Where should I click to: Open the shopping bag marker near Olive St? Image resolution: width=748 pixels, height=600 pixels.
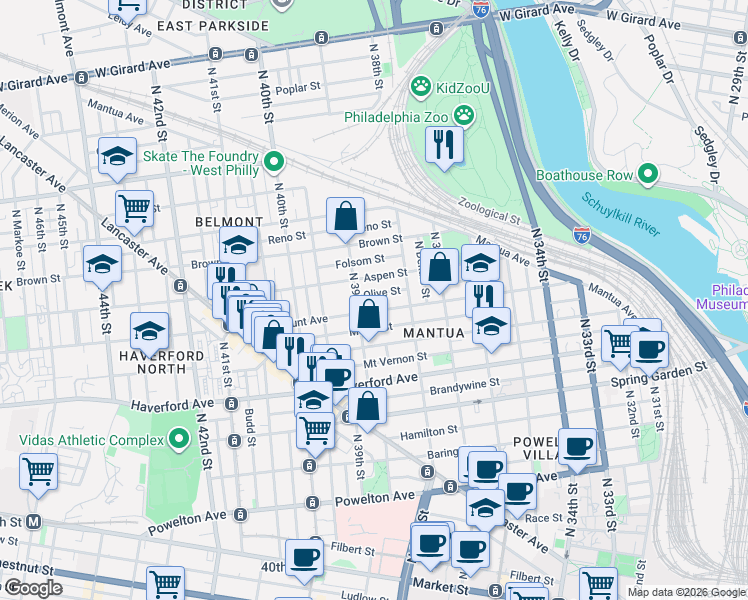coord(368,314)
